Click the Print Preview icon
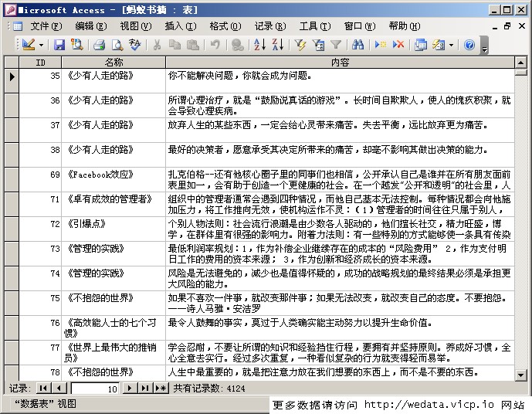 (117, 45)
